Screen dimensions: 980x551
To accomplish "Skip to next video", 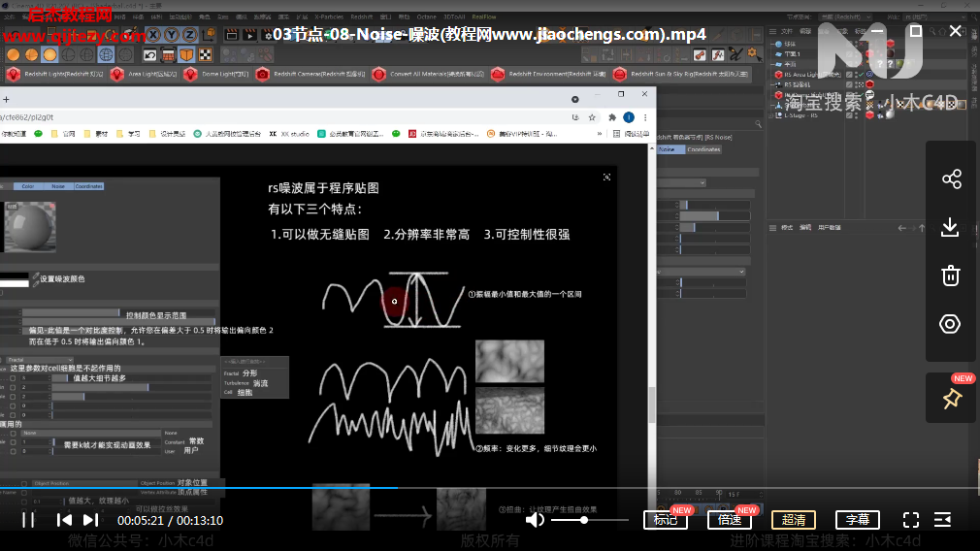I will click(x=90, y=520).
